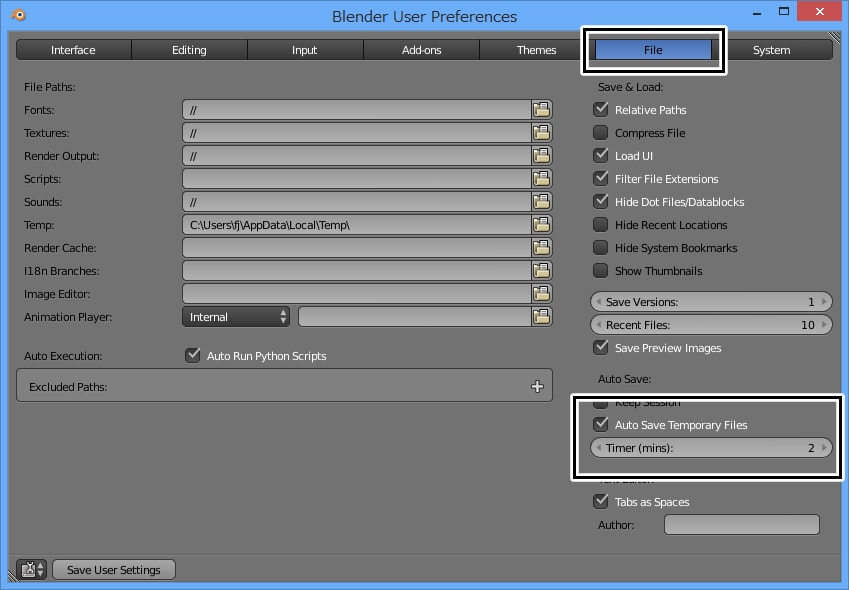Browse file for Animation Player path

point(541,317)
